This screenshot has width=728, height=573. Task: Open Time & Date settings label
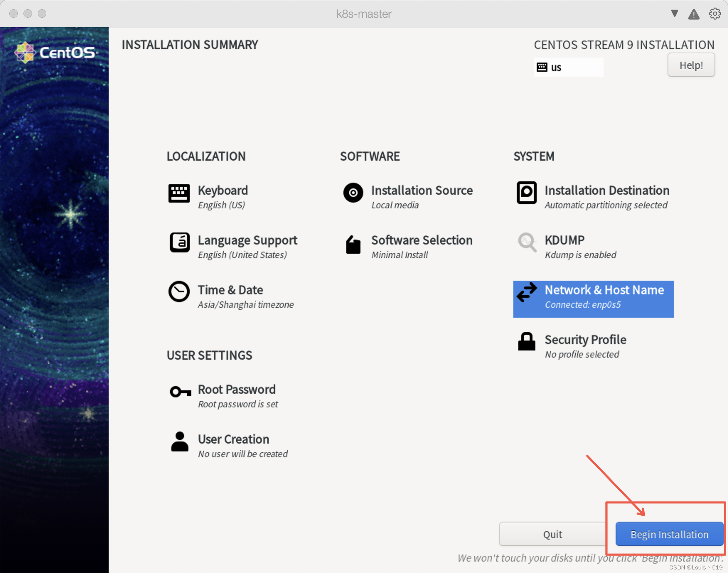230,290
